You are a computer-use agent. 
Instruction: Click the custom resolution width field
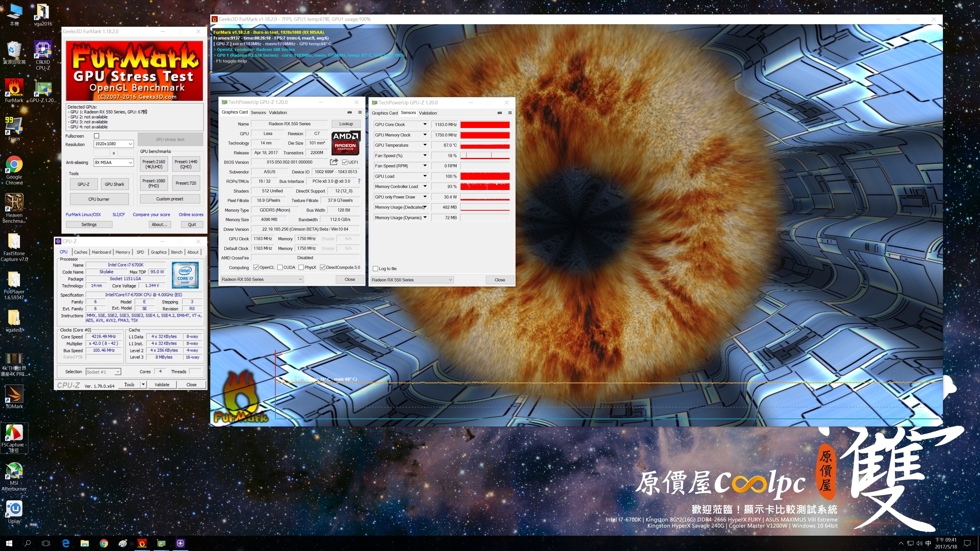point(102,153)
